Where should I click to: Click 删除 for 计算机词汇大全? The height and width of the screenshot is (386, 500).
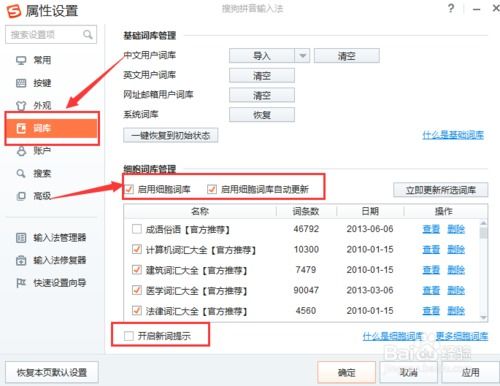[456, 249]
